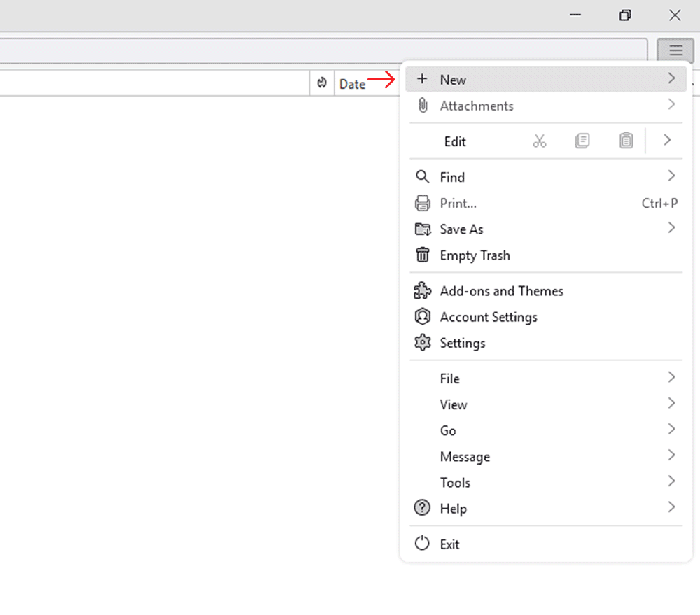Open Settings using the gear icon entry
700x615 pixels.
point(462,343)
